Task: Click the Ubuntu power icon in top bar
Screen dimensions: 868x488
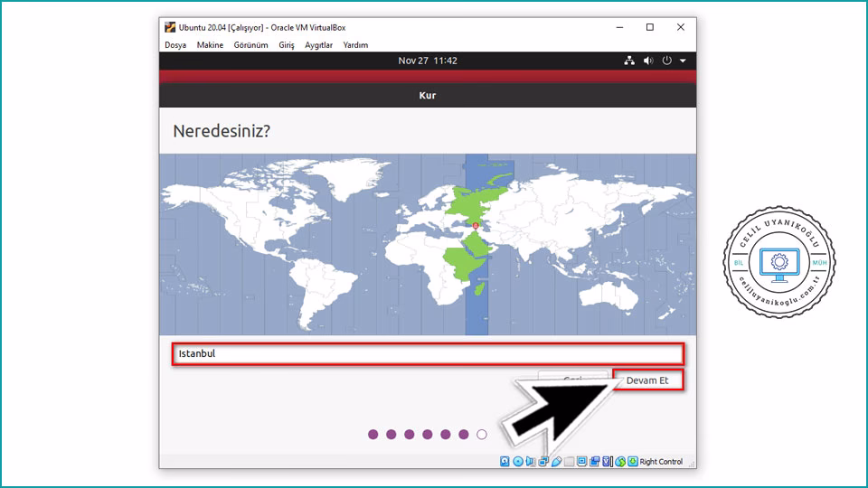Action: point(667,61)
